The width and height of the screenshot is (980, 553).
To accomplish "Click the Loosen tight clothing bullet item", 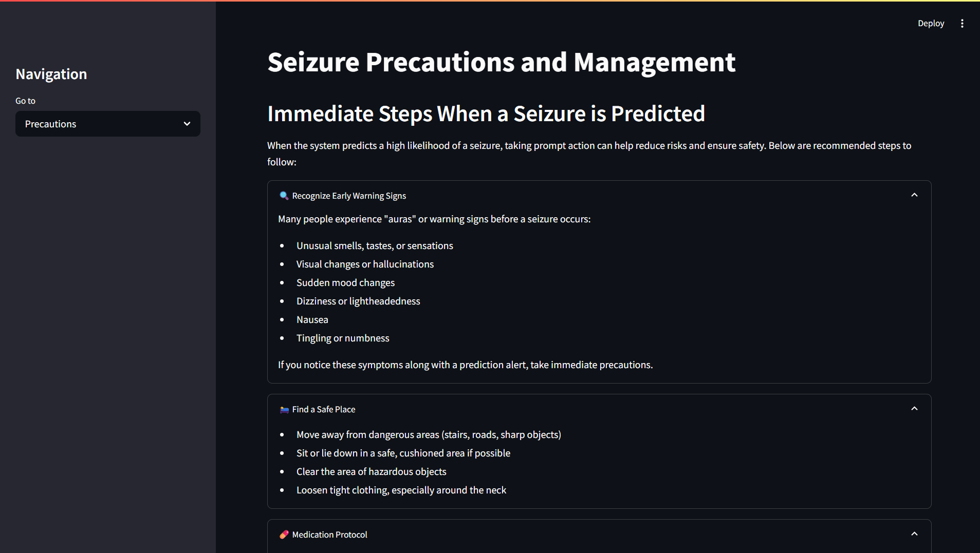I will [401, 490].
